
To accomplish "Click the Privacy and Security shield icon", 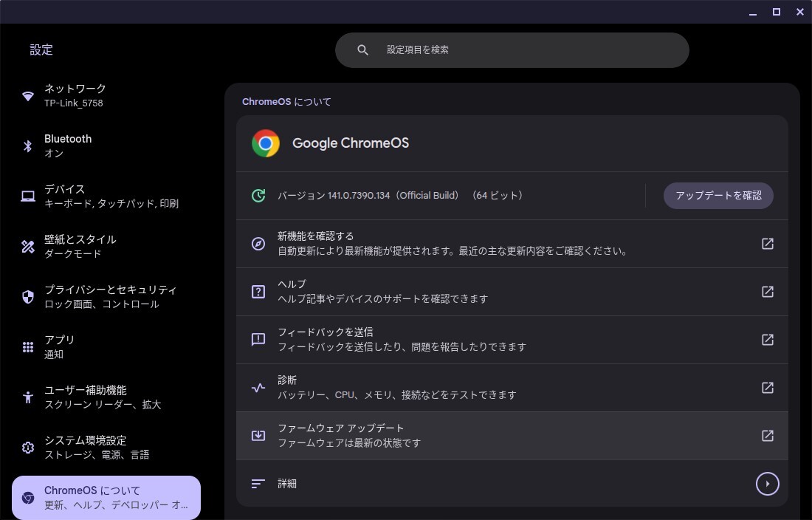I will point(28,297).
